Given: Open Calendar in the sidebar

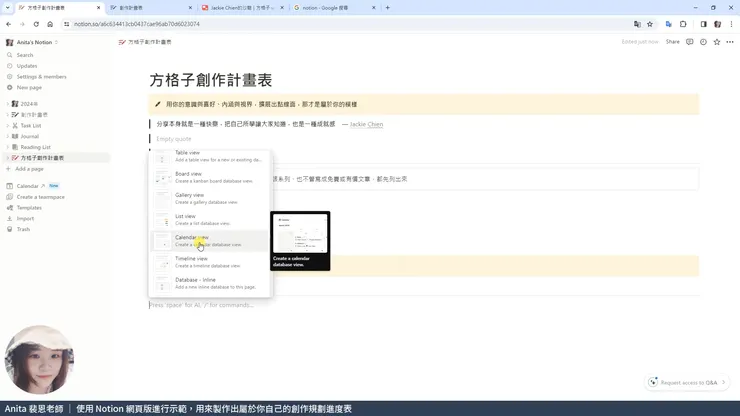Looking at the screenshot, I should (27, 186).
